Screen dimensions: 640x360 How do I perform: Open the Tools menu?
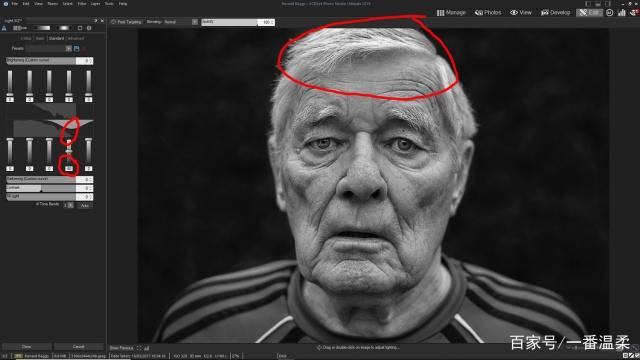point(109,4)
